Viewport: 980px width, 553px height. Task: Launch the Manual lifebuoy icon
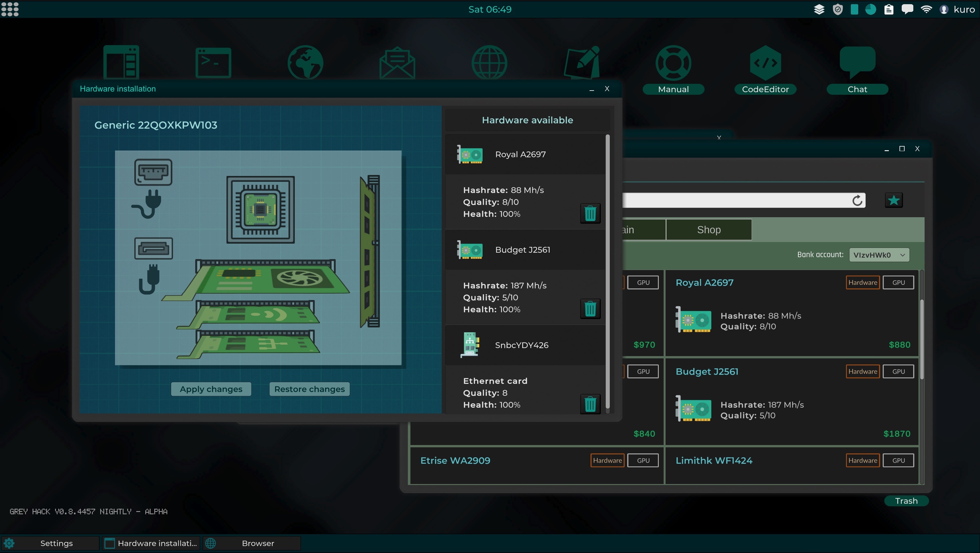673,63
